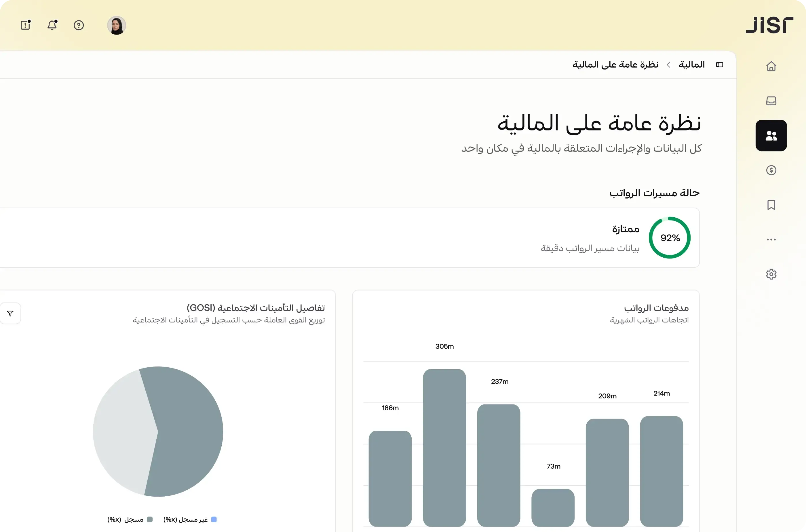Click the 209m bar in salary chart

pyautogui.click(x=607, y=473)
